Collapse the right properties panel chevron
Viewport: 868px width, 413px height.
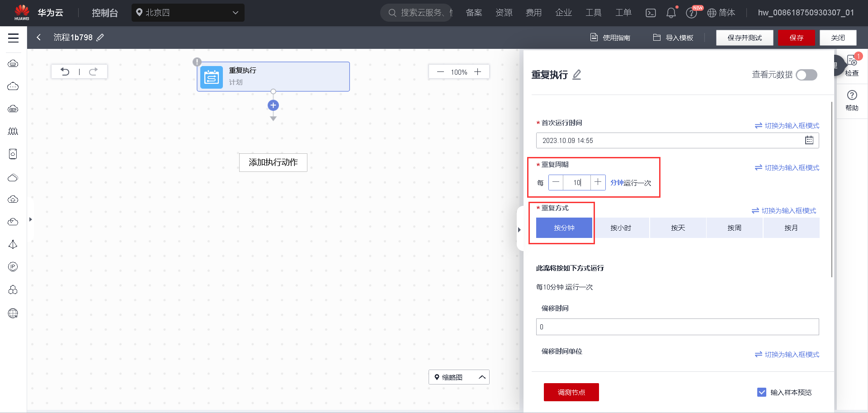pyautogui.click(x=519, y=229)
